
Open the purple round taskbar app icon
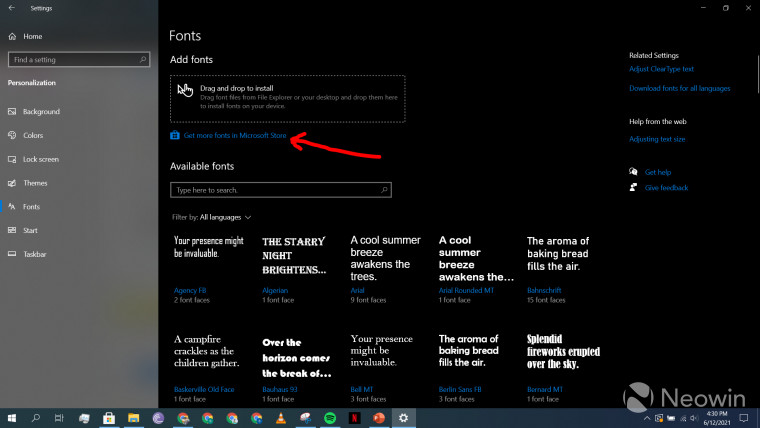158,418
